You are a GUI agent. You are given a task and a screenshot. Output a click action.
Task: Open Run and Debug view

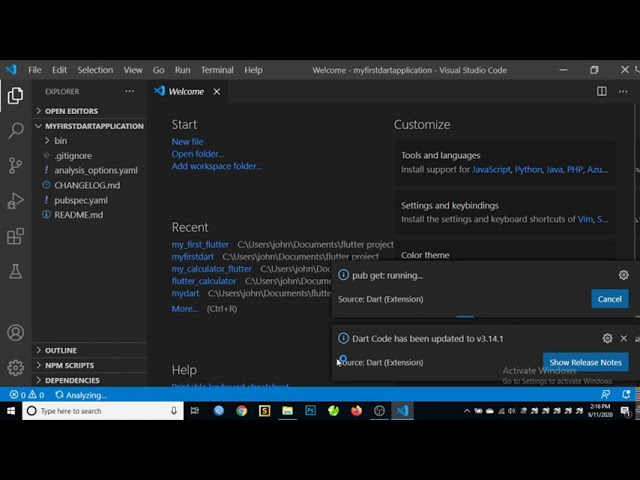(x=16, y=201)
